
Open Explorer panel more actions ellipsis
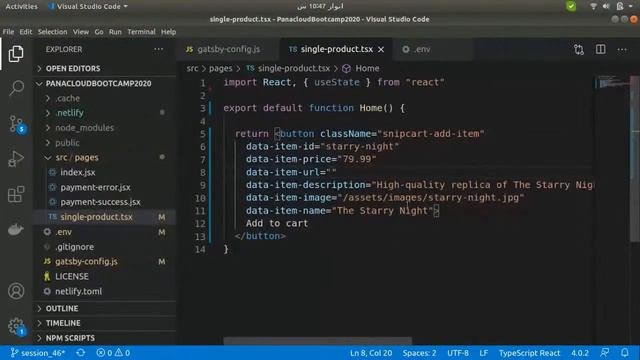158,49
